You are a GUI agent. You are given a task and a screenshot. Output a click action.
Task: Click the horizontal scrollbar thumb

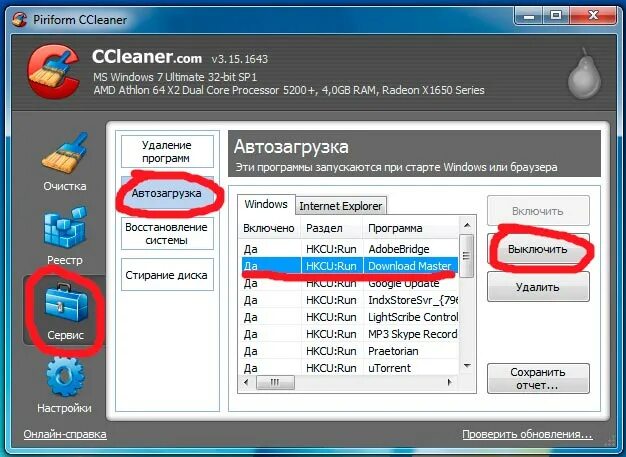coord(275,382)
